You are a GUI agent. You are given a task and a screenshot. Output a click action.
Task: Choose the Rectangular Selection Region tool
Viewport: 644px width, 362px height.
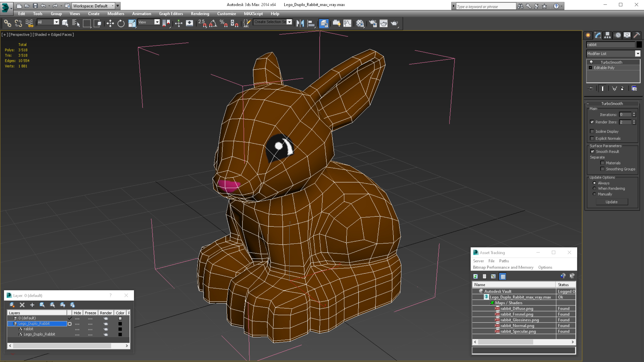click(x=87, y=23)
